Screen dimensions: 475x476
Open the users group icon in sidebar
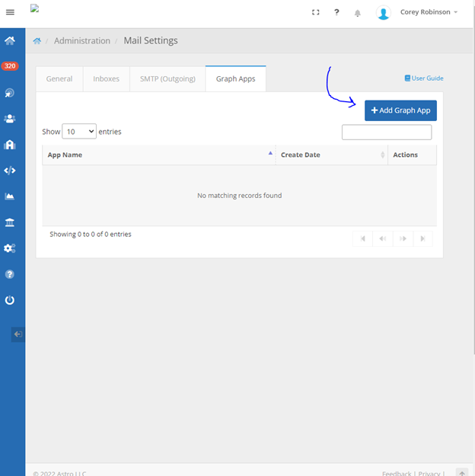pos(10,119)
